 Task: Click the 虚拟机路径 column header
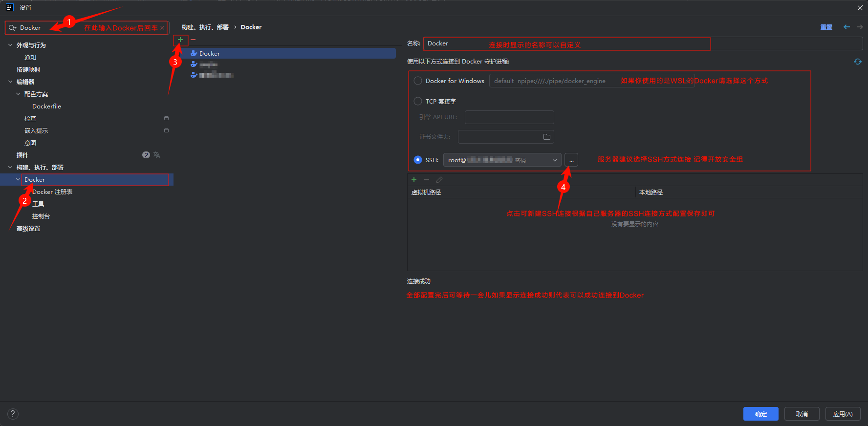click(521, 192)
